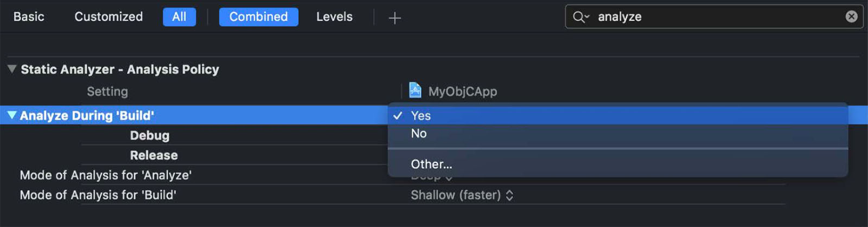
Task: Switch to Basic settings filter
Action: click(x=29, y=17)
